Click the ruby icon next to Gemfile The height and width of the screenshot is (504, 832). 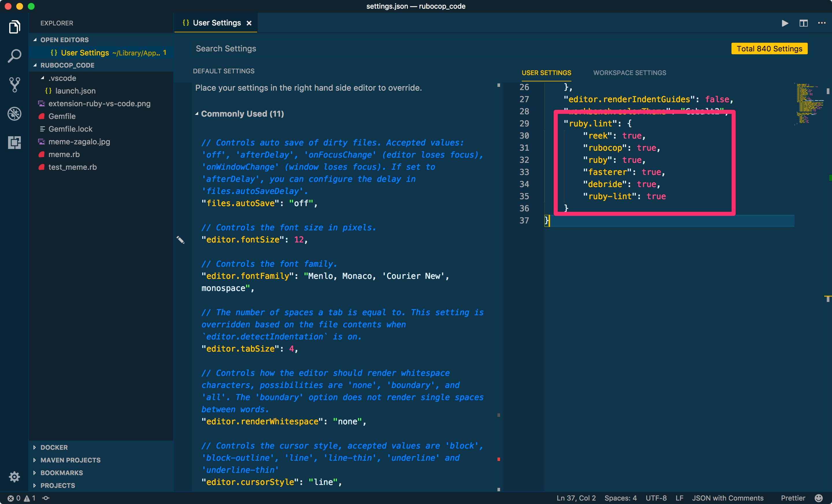click(x=42, y=116)
